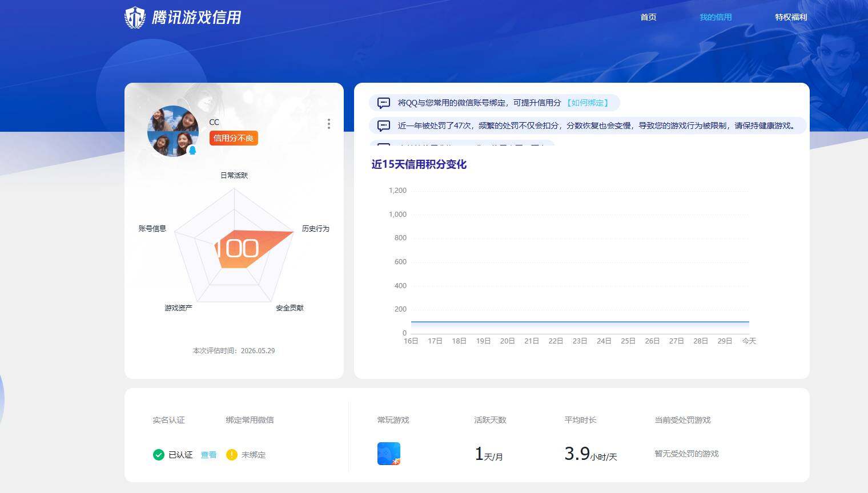Click the 日常活跃 radar label
Image resolution: width=868 pixels, height=493 pixels.
point(234,175)
